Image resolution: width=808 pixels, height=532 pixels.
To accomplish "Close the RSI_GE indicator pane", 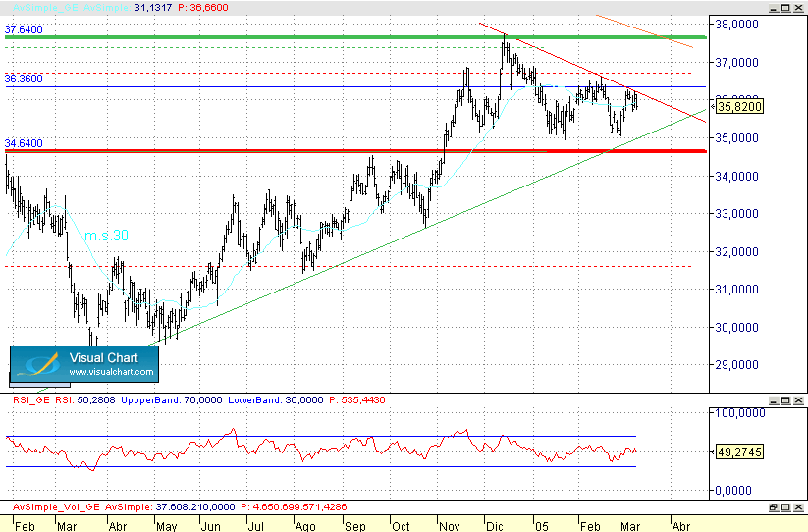I will (x=798, y=400).
